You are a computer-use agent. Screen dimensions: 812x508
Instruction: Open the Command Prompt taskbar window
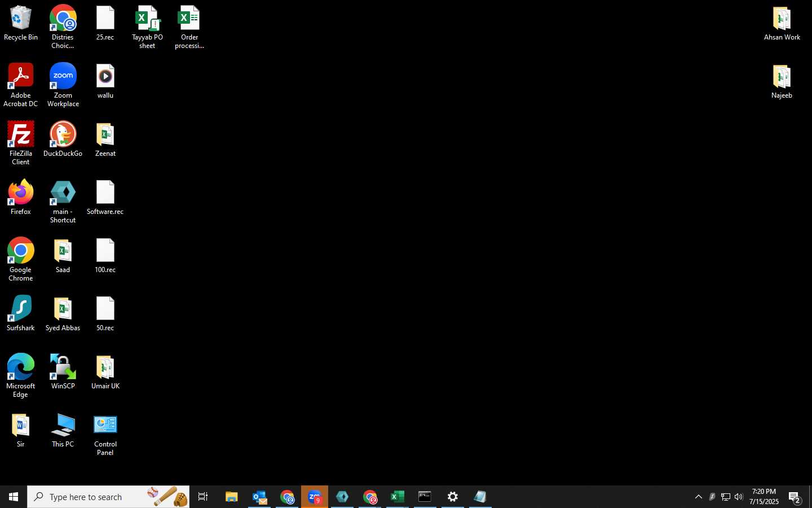(x=425, y=497)
